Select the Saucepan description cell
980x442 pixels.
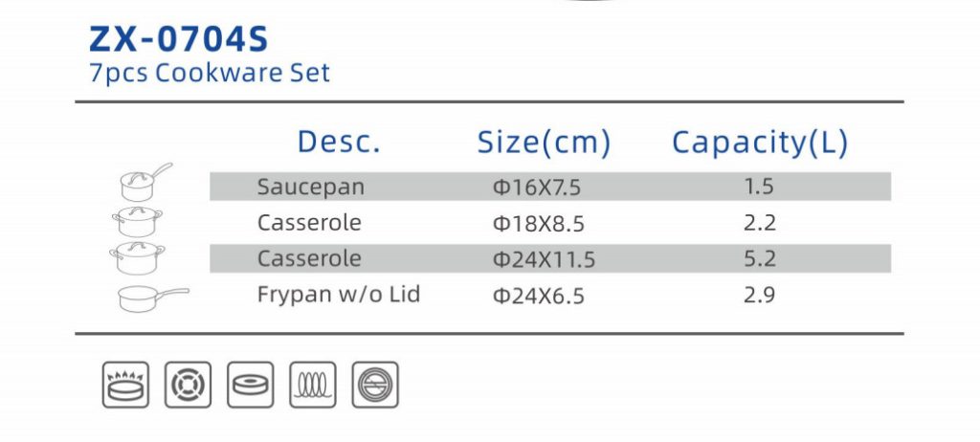(311, 187)
